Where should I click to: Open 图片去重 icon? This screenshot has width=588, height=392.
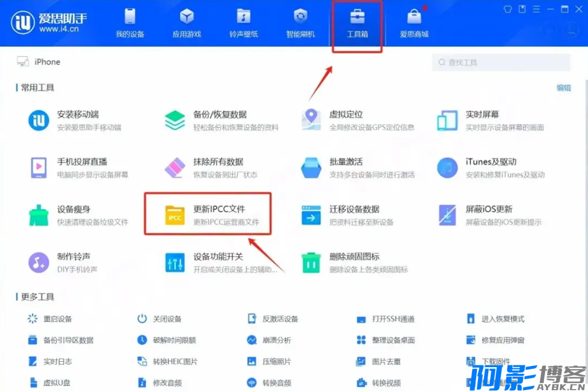(x=361, y=362)
